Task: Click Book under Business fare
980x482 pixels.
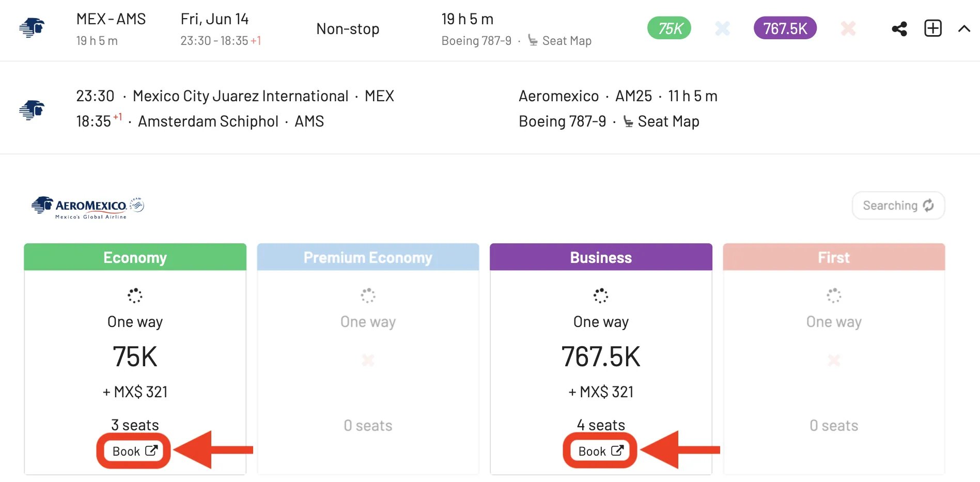Action: (x=600, y=451)
